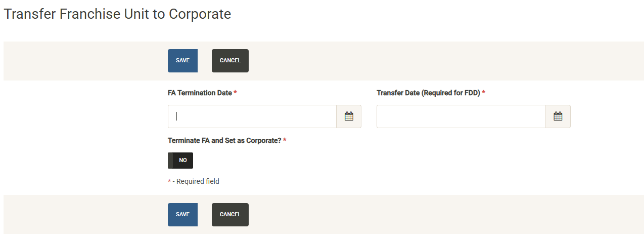Click the Cancel button above the form
This screenshot has width=644, height=236.
(230, 61)
